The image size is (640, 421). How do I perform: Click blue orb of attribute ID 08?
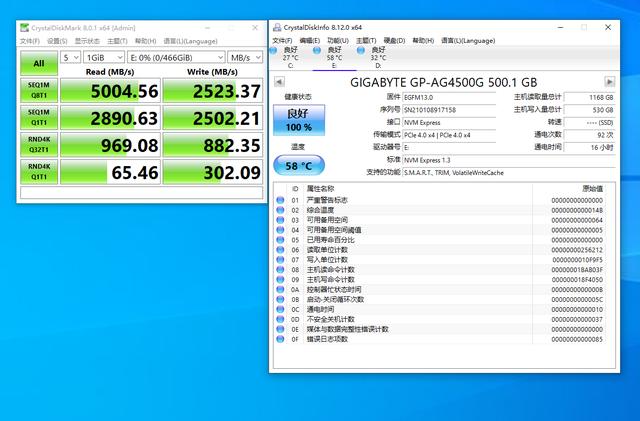click(280, 270)
